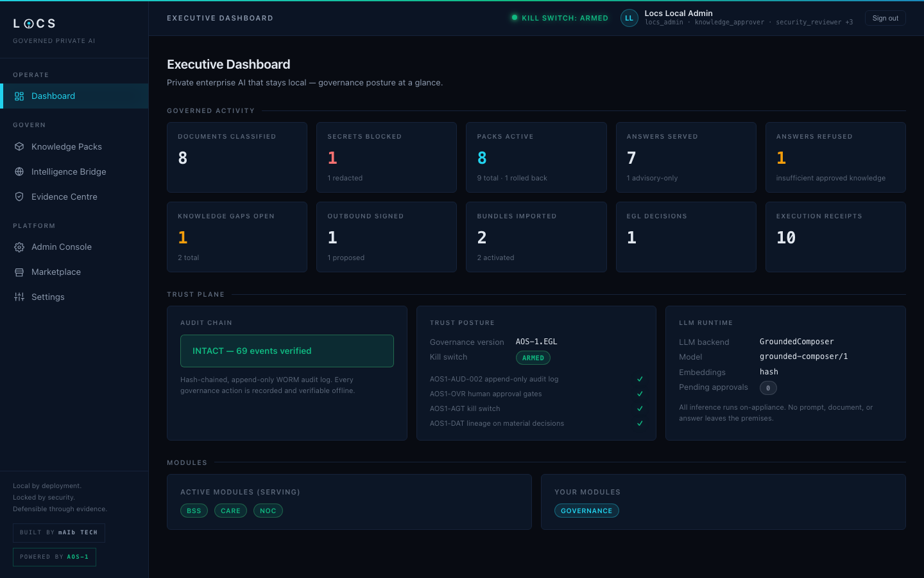The width and height of the screenshot is (924, 578).
Task: Click the LL user avatar
Action: tap(629, 18)
